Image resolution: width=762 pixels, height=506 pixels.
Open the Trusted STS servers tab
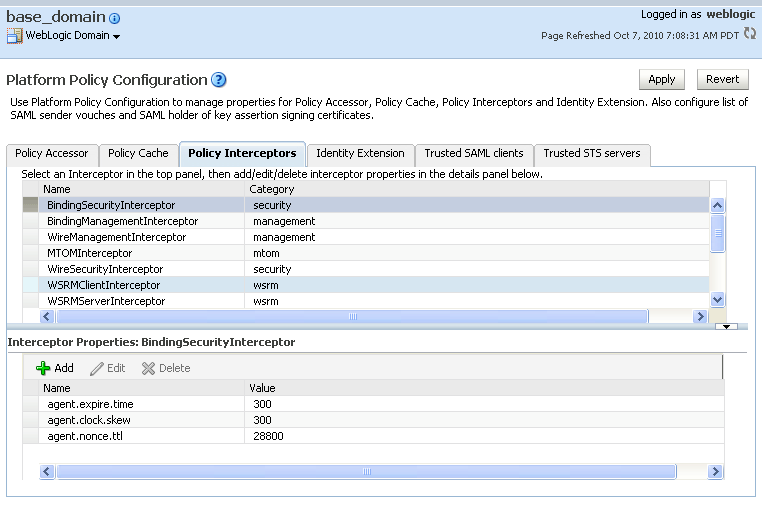(x=591, y=154)
